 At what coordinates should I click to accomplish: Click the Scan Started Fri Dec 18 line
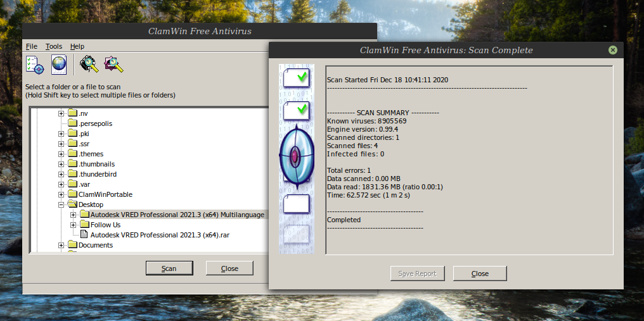click(x=388, y=80)
